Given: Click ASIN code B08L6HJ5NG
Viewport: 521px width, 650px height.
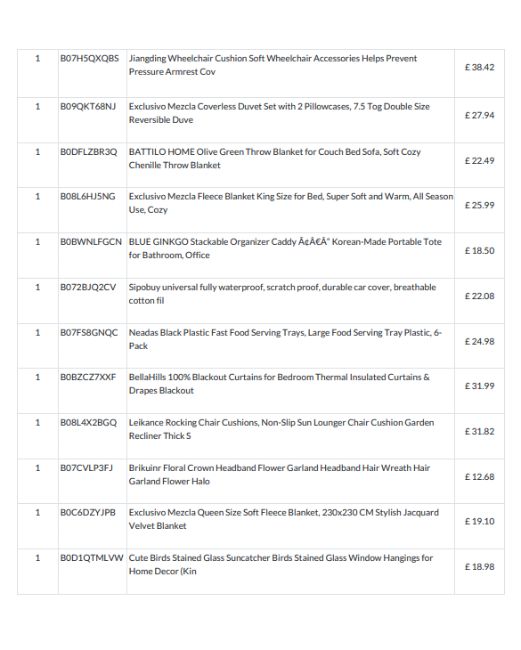Looking at the screenshot, I should (88, 196).
